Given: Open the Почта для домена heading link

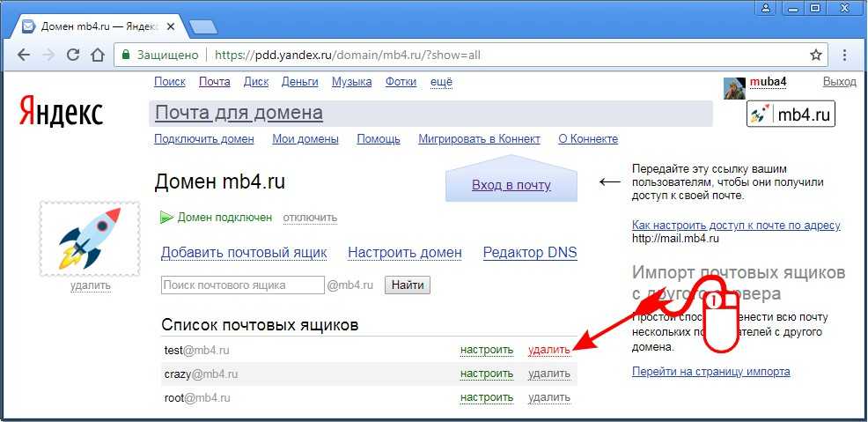Looking at the screenshot, I should coord(239,113).
